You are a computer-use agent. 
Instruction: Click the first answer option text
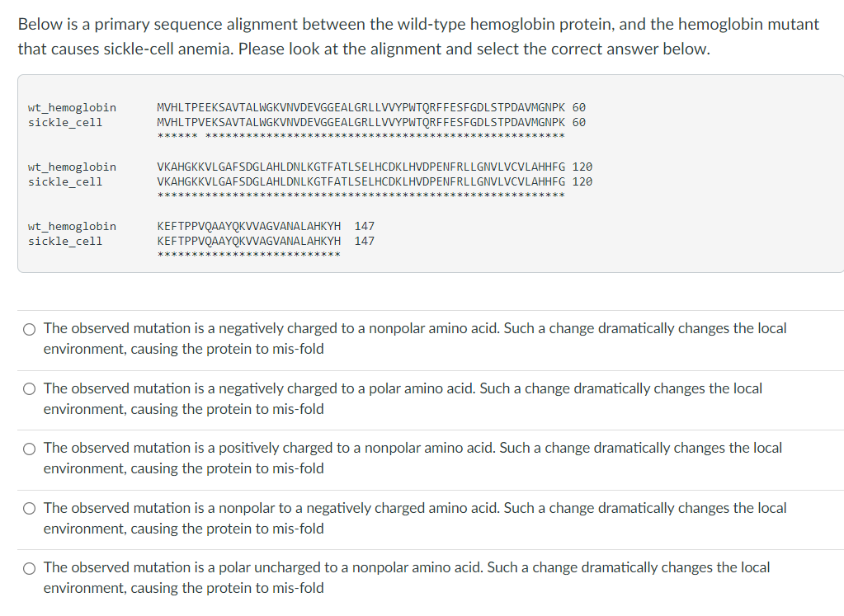coord(414,338)
